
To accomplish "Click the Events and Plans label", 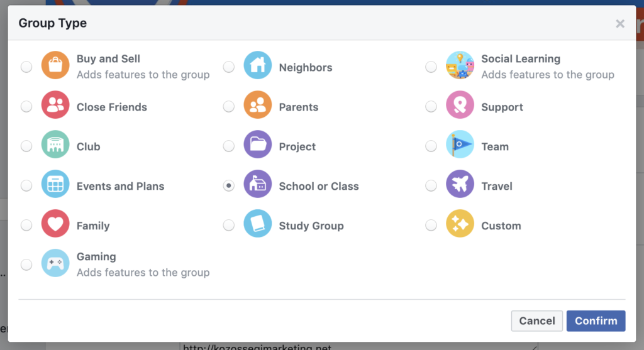I will [x=120, y=186].
